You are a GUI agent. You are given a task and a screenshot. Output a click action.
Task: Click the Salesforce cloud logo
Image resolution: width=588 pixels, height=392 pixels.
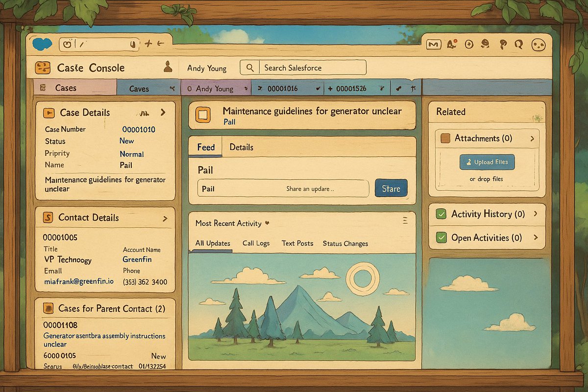pos(42,44)
